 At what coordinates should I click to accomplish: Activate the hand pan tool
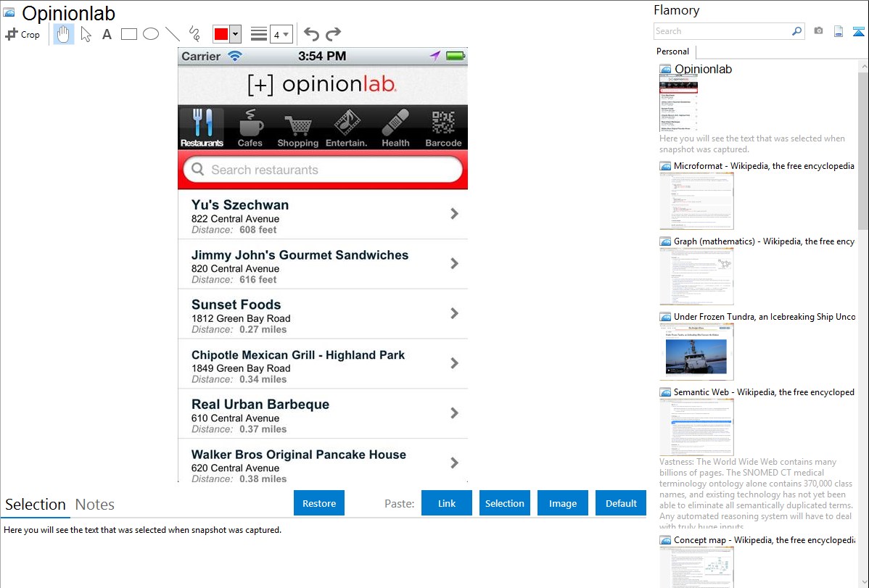(64, 34)
